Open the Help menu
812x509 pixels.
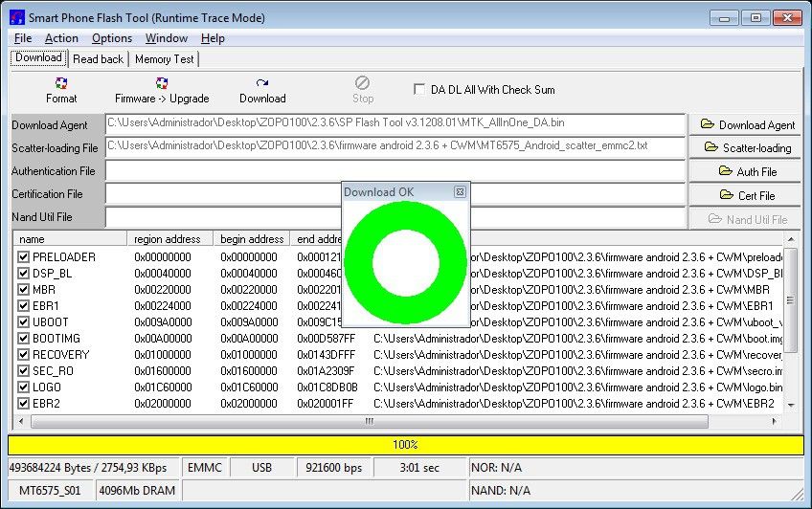[x=213, y=38]
